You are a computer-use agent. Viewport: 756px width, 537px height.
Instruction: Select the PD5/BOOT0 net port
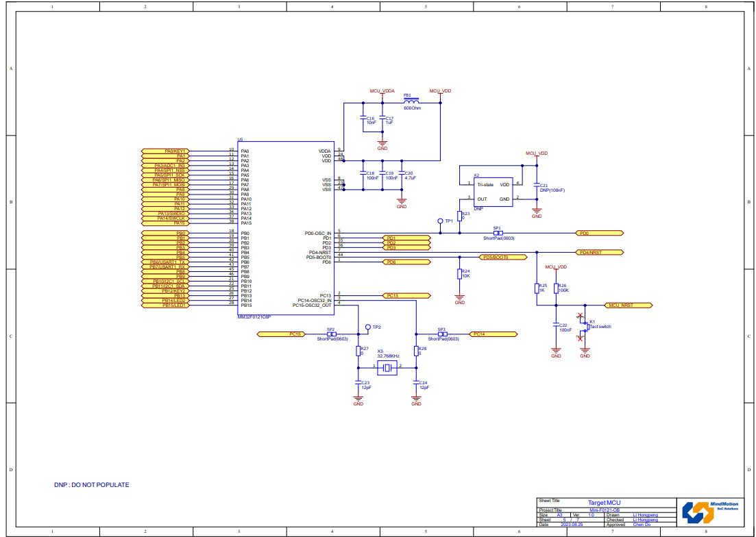click(x=502, y=257)
